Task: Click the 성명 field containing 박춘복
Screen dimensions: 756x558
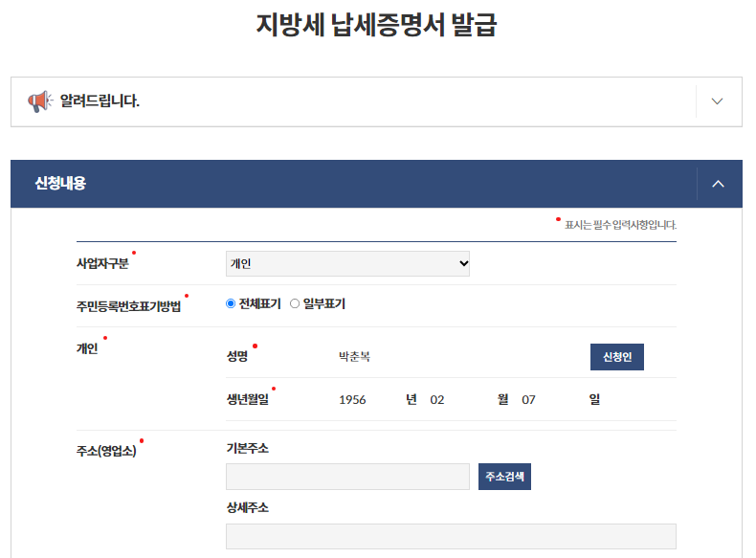Action: pyautogui.click(x=355, y=357)
